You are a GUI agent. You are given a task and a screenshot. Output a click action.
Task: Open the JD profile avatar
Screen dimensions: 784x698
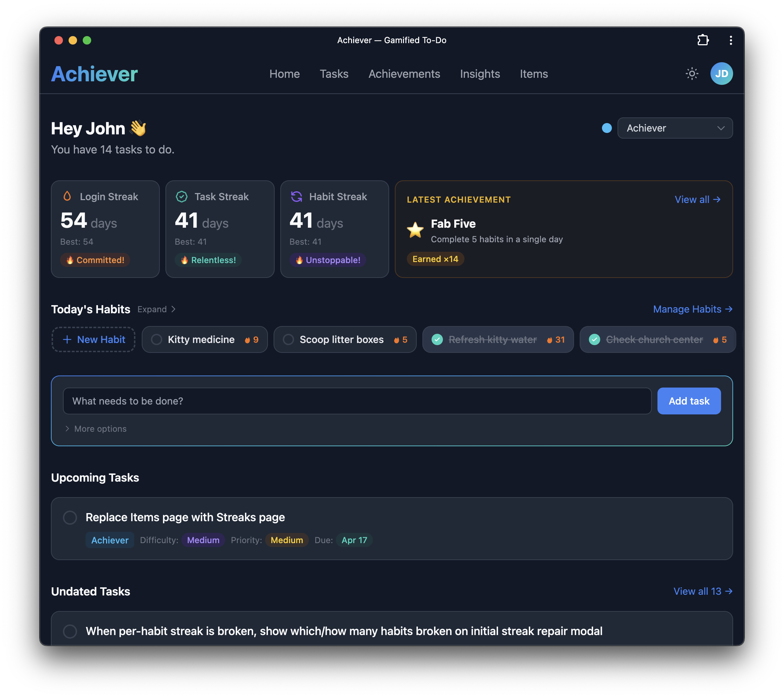(x=722, y=73)
